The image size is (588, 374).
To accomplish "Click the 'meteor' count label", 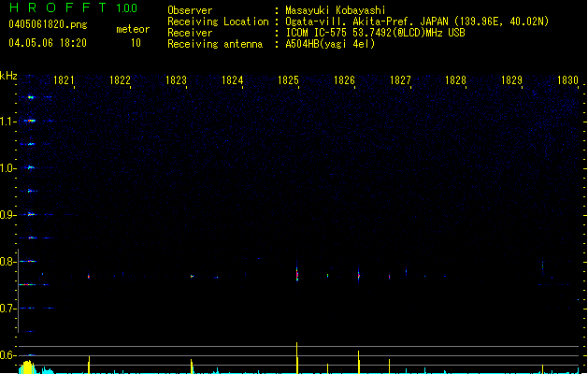I will pos(133,29).
